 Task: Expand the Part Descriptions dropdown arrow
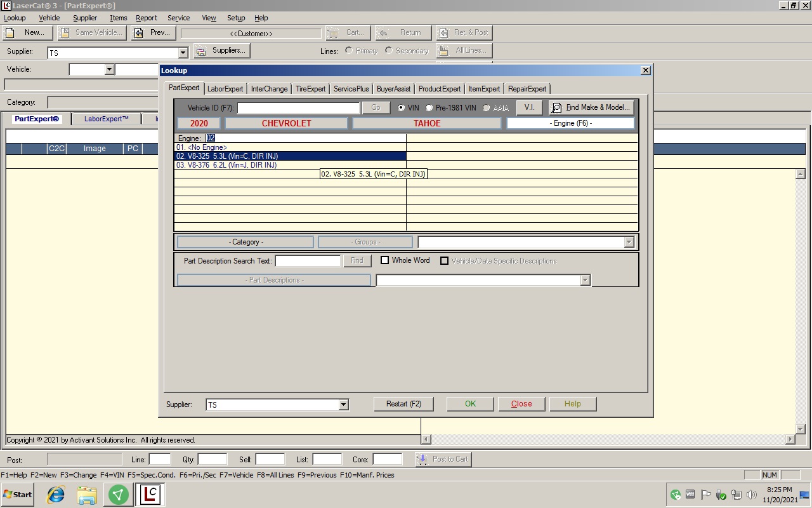point(585,280)
